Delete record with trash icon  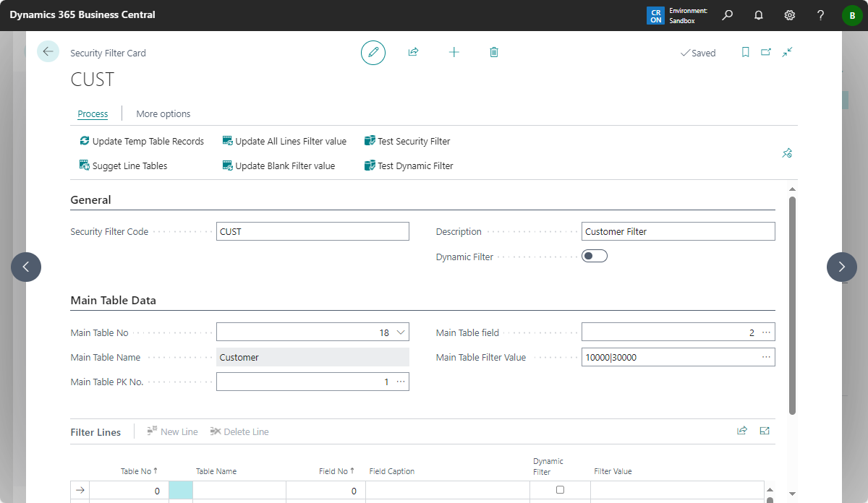[x=494, y=52]
